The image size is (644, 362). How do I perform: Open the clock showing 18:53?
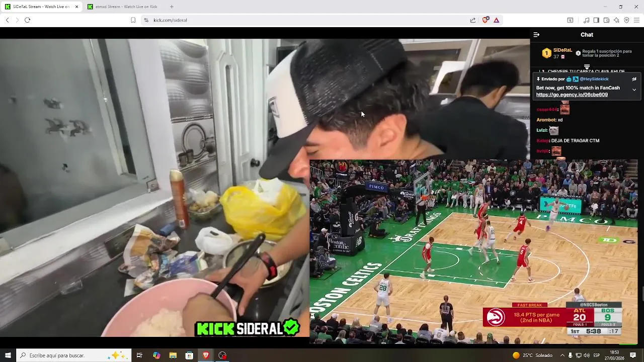point(614,355)
